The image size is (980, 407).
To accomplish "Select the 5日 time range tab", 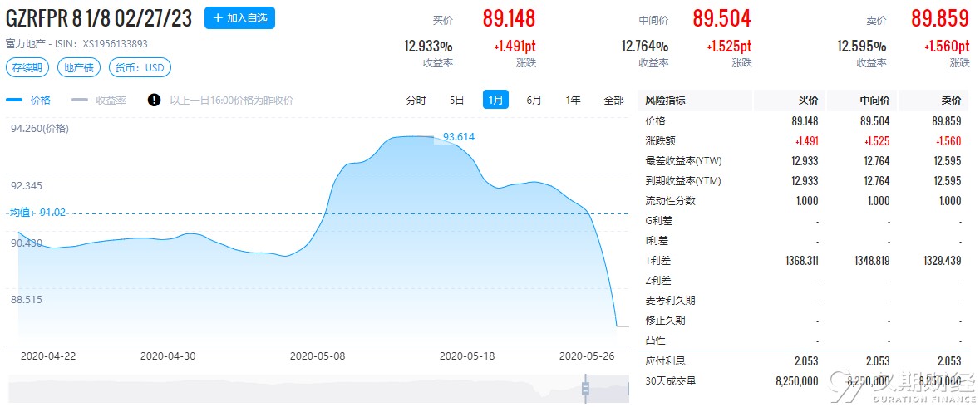I will pos(457,100).
